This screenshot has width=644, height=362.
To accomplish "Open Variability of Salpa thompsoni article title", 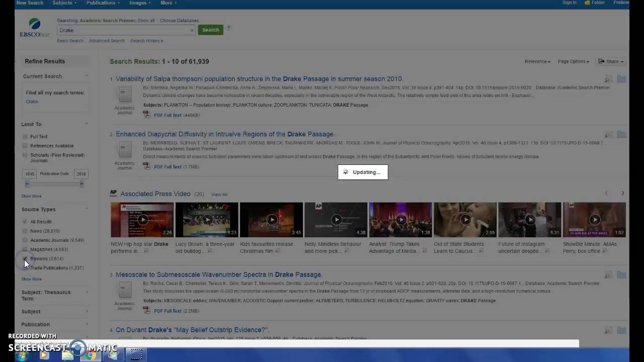I will (259, 79).
